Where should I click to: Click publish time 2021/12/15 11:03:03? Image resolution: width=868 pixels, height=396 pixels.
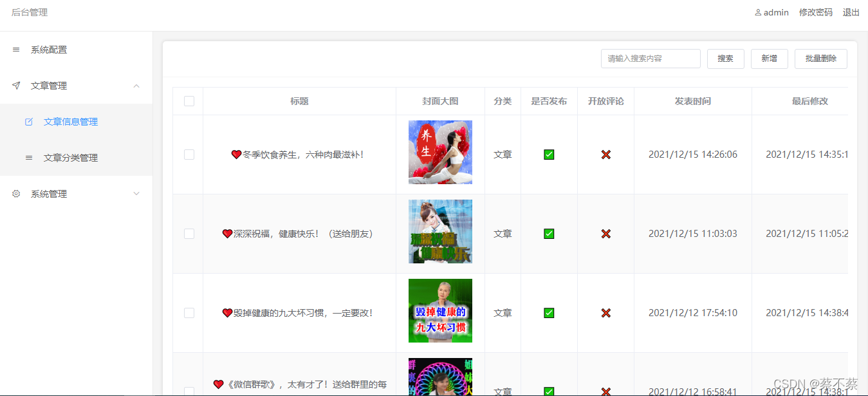pos(693,234)
